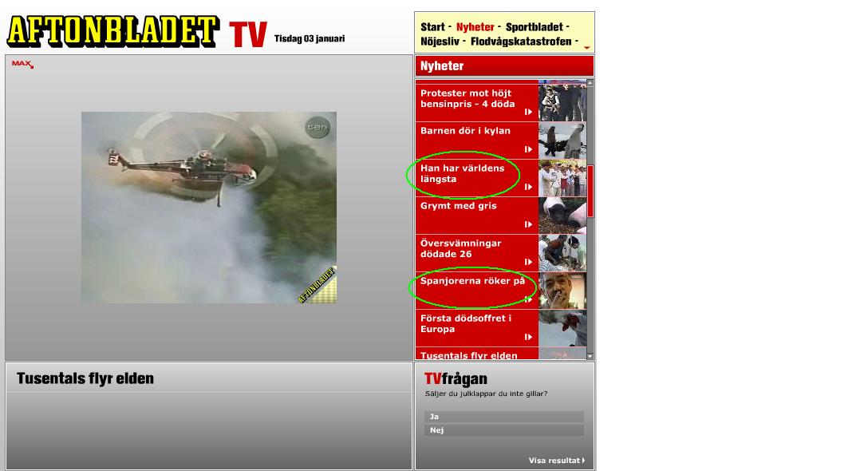
Task: Click thumbnail beside 'Översvämningar dödade 26'
Action: point(562,253)
